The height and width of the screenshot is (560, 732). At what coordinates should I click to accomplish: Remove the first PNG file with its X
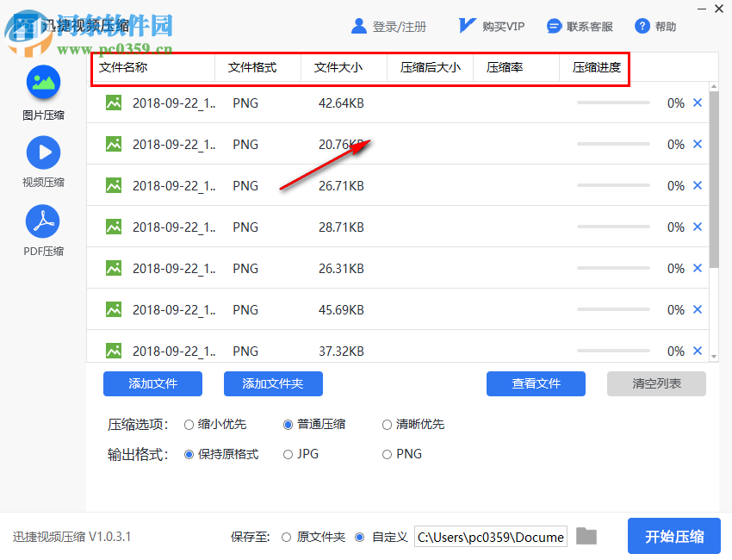click(x=697, y=103)
